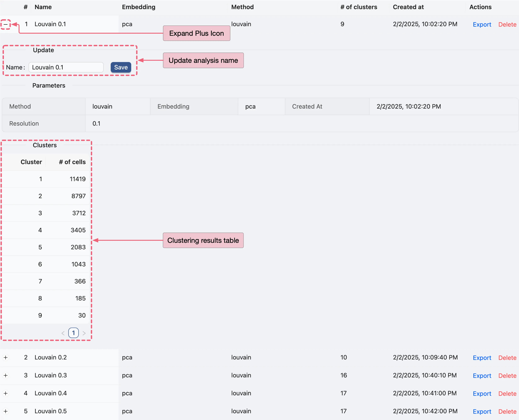
Task: Click the Resolution parameter cell
Action: pos(24,123)
